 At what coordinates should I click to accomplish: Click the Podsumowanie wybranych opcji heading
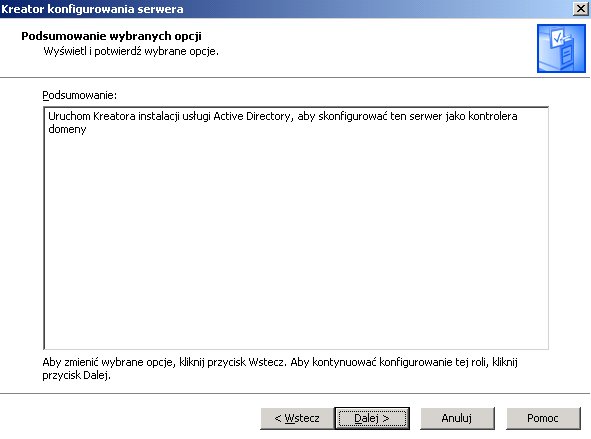pos(111,36)
